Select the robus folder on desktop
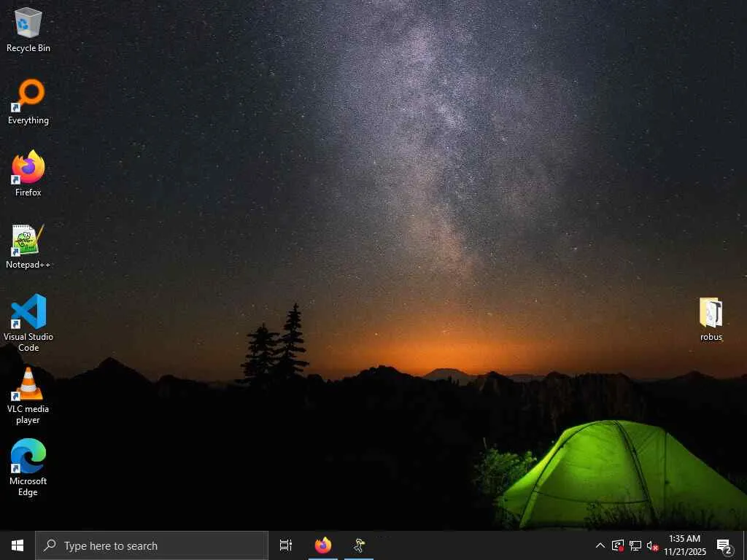This screenshot has width=747, height=560. point(711,319)
